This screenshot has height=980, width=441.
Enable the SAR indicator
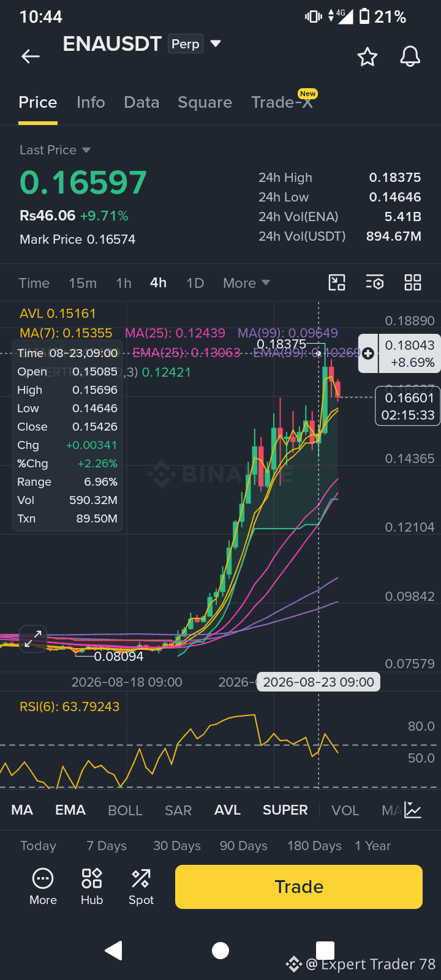click(178, 810)
